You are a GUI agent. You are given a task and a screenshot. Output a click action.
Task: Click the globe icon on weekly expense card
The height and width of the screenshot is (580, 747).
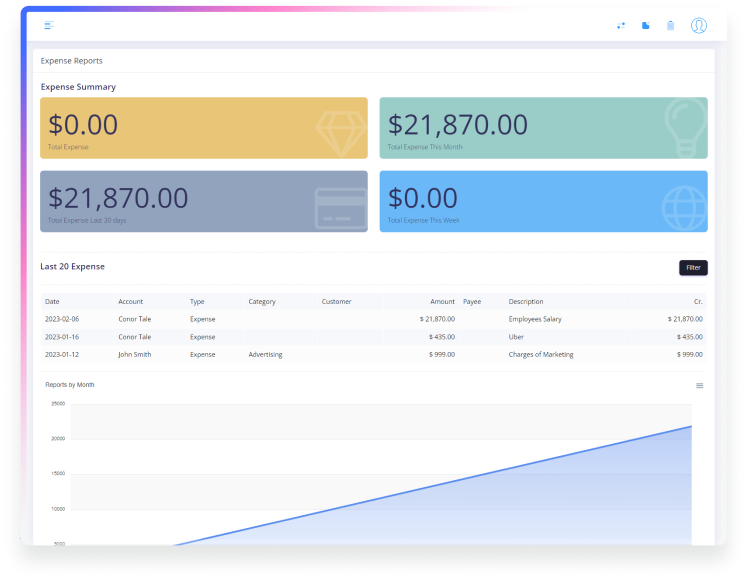point(682,206)
